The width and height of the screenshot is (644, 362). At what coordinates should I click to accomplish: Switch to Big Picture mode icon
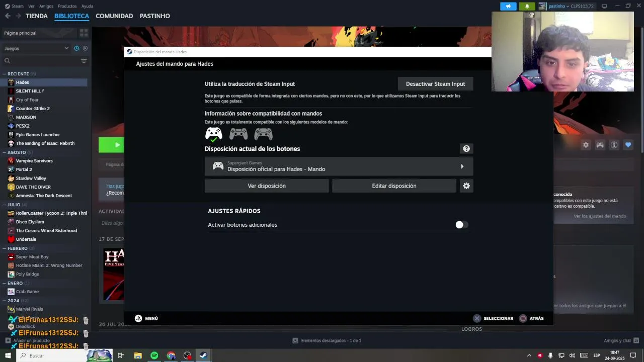click(604, 6)
